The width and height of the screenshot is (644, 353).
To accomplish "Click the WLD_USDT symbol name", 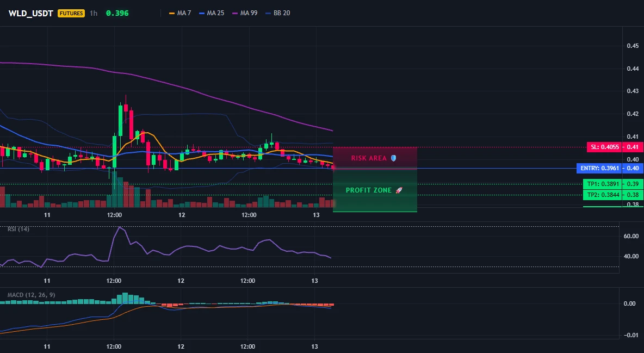I will [x=31, y=13].
